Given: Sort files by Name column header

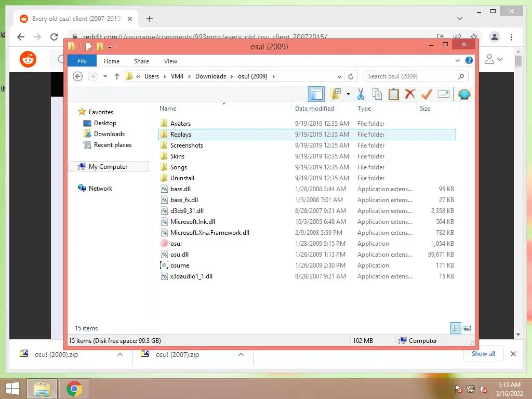Looking at the screenshot, I should (x=168, y=109).
